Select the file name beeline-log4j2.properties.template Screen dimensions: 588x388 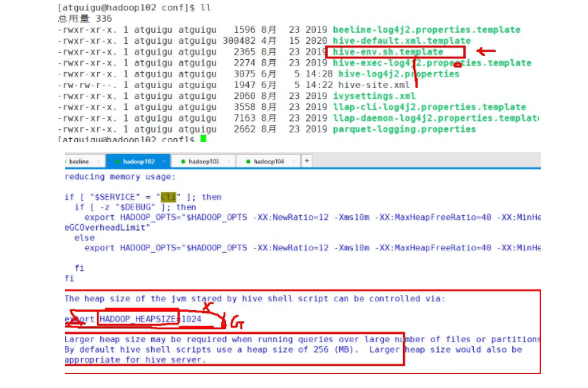tap(427, 29)
